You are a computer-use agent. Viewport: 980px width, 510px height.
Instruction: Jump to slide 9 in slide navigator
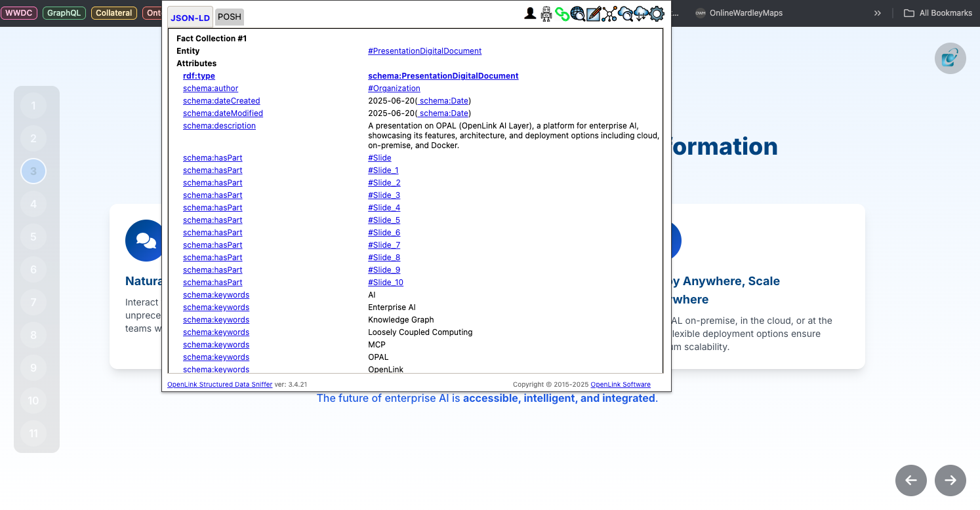coord(33,368)
